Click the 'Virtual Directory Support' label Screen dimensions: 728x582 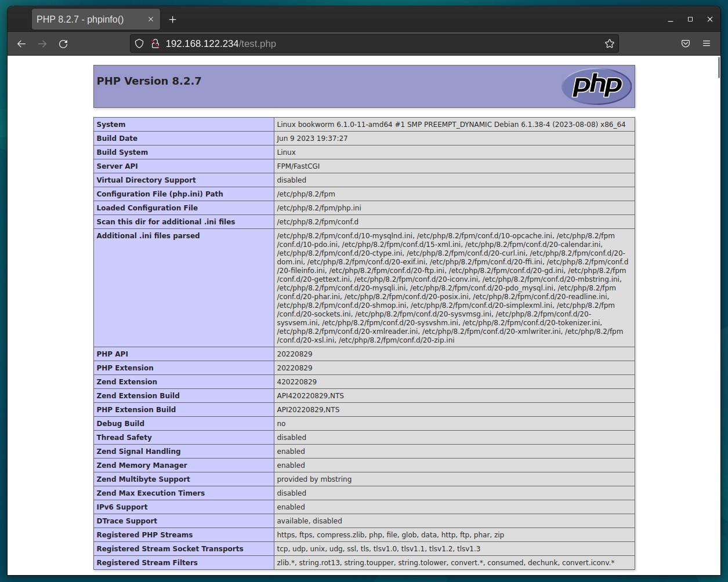pyautogui.click(x=146, y=180)
